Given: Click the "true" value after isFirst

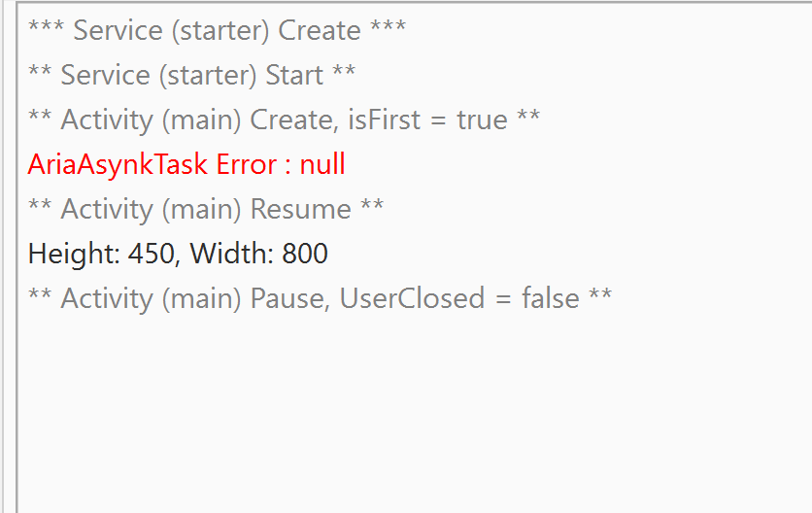Looking at the screenshot, I should click(482, 120).
